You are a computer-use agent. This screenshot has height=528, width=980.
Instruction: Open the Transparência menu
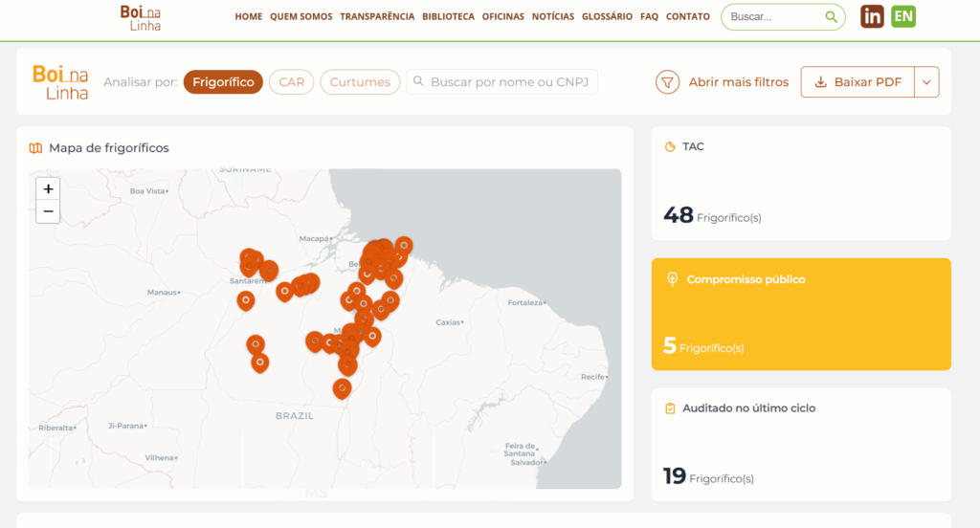377,17
